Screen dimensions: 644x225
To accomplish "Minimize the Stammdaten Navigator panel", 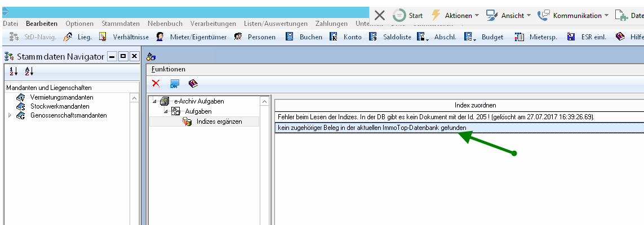I will (112, 57).
